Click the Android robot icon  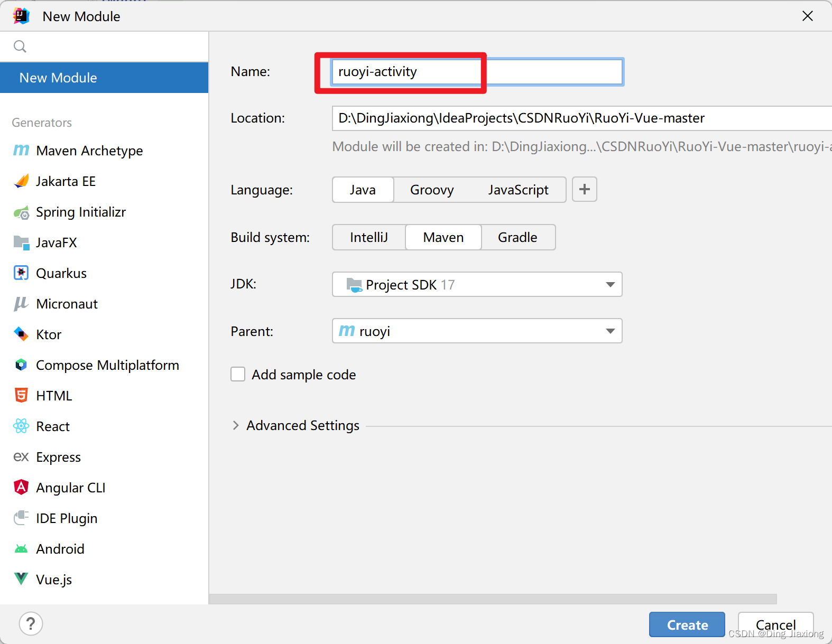coord(21,549)
